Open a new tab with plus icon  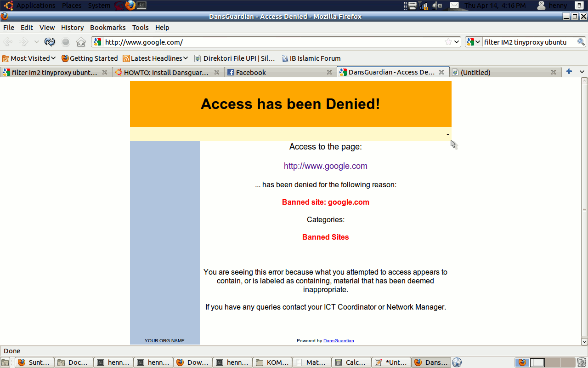click(x=569, y=72)
